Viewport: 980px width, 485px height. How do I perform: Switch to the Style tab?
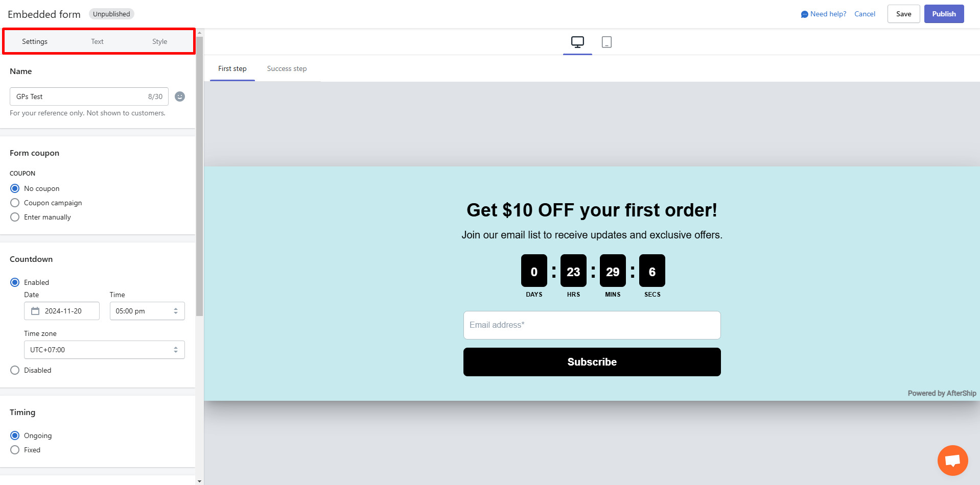pyautogui.click(x=159, y=41)
